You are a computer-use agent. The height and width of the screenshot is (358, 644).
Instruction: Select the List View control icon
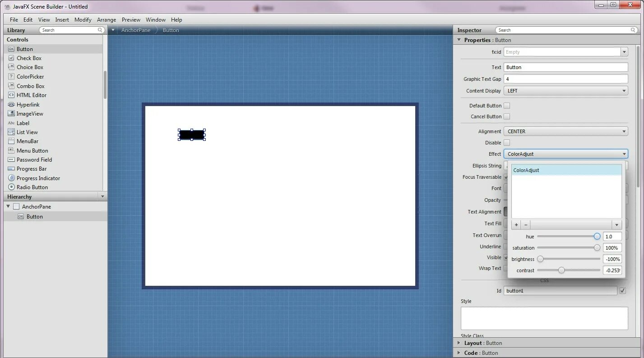click(11, 132)
